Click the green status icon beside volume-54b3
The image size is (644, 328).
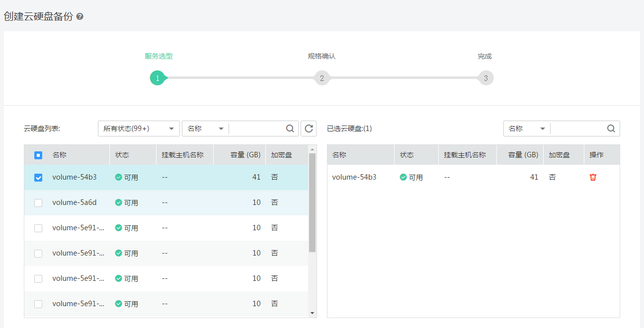[118, 177]
